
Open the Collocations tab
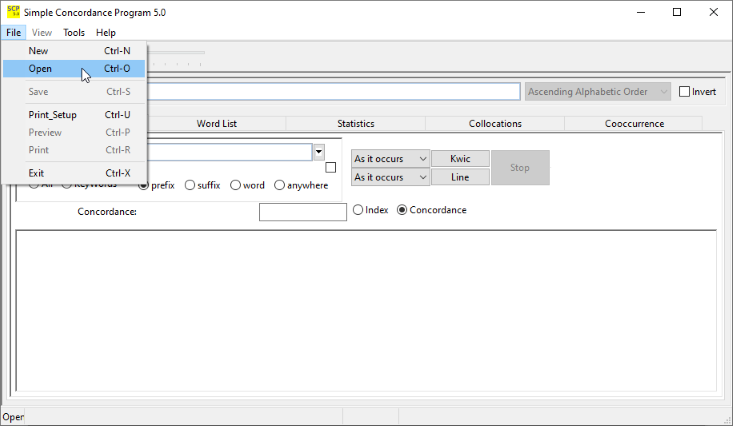tap(495, 124)
